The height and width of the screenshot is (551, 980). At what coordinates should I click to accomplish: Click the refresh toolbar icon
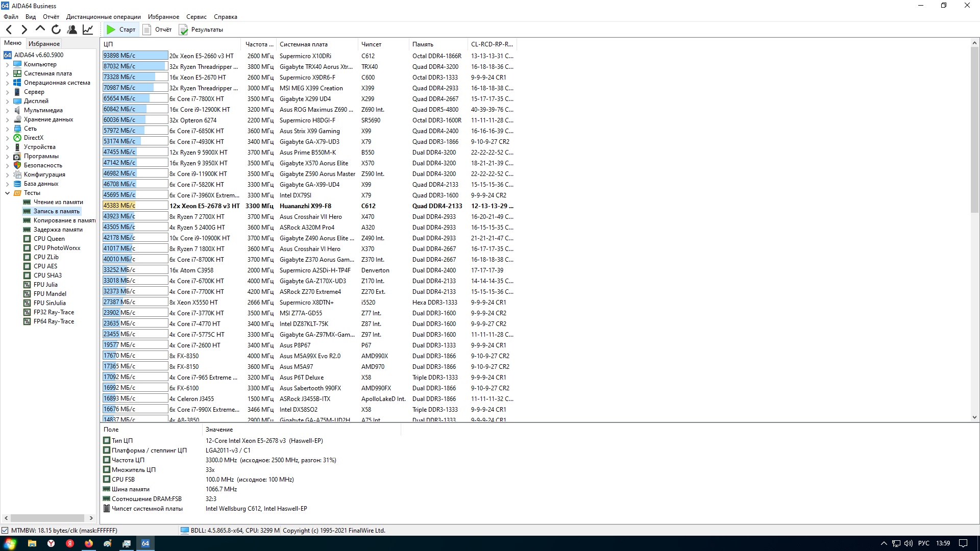[x=56, y=30]
